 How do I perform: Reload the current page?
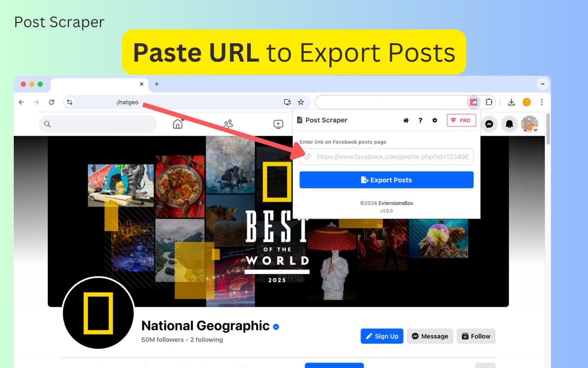[51, 102]
